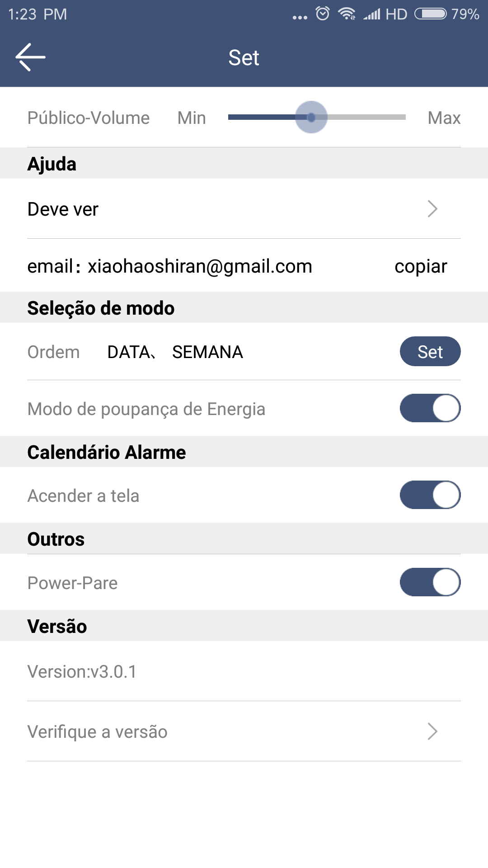Disable the Acender a tela switch
Image resolution: width=488 pixels, height=868 pixels.
[430, 495]
